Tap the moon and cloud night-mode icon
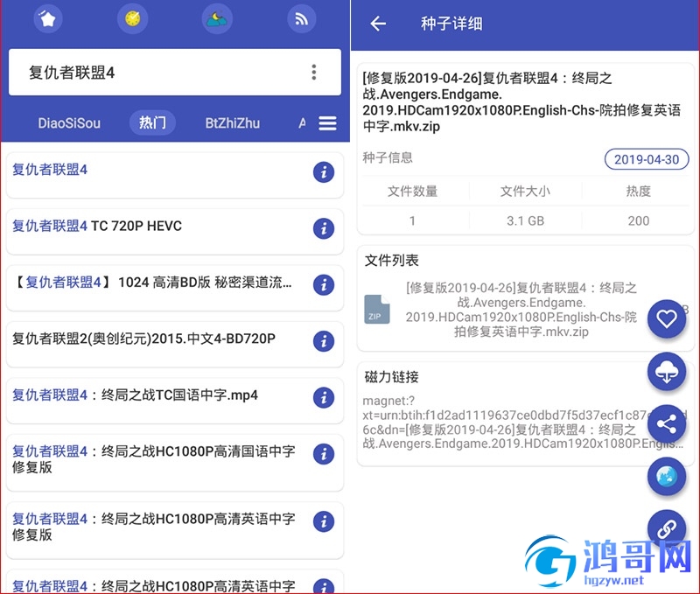The height and width of the screenshot is (594, 700). point(217,18)
